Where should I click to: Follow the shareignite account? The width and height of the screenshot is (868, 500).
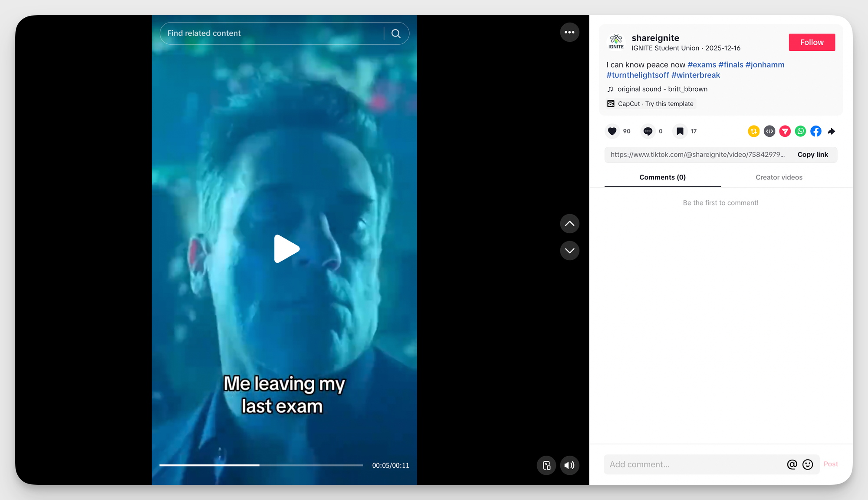click(x=812, y=42)
